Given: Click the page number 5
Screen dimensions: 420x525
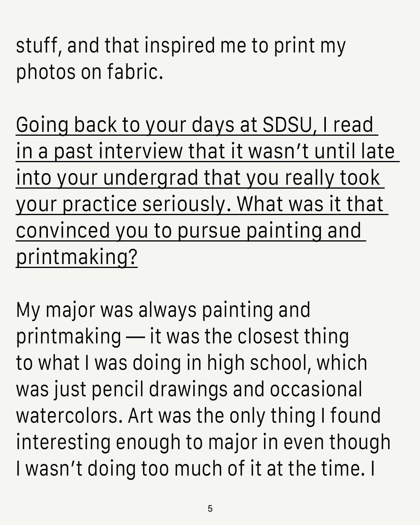Looking at the screenshot, I should click(x=210, y=509).
